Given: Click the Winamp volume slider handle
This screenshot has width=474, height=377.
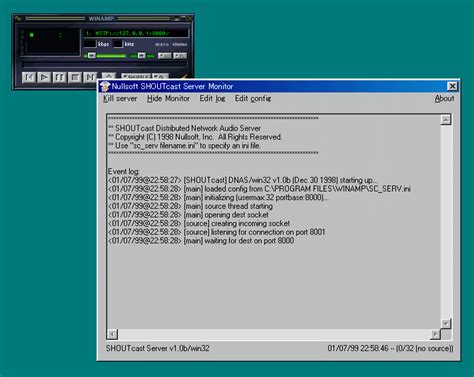Looking at the screenshot, I should click(92, 56).
